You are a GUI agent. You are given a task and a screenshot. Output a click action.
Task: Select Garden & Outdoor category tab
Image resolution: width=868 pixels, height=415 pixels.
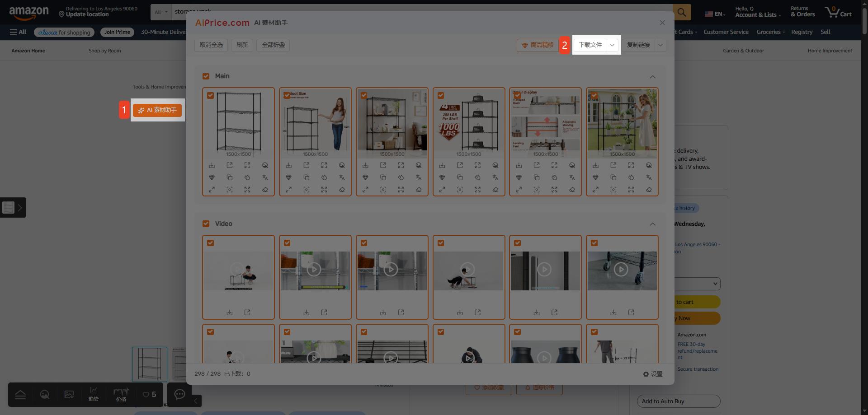coord(744,51)
